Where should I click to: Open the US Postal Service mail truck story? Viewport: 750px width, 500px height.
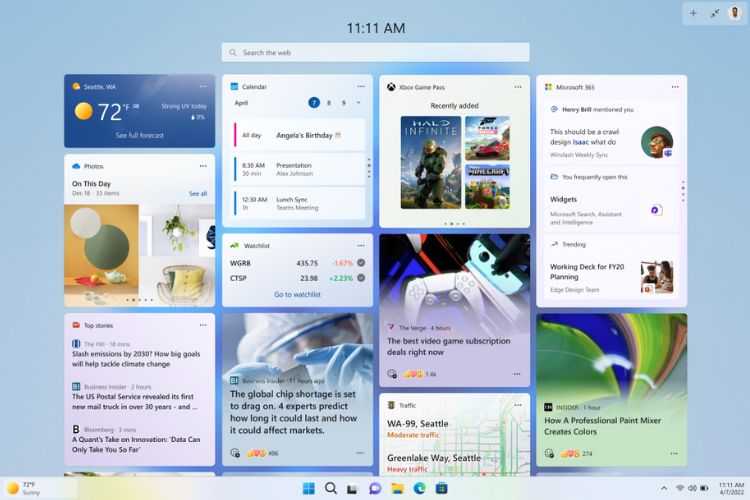pos(134,397)
